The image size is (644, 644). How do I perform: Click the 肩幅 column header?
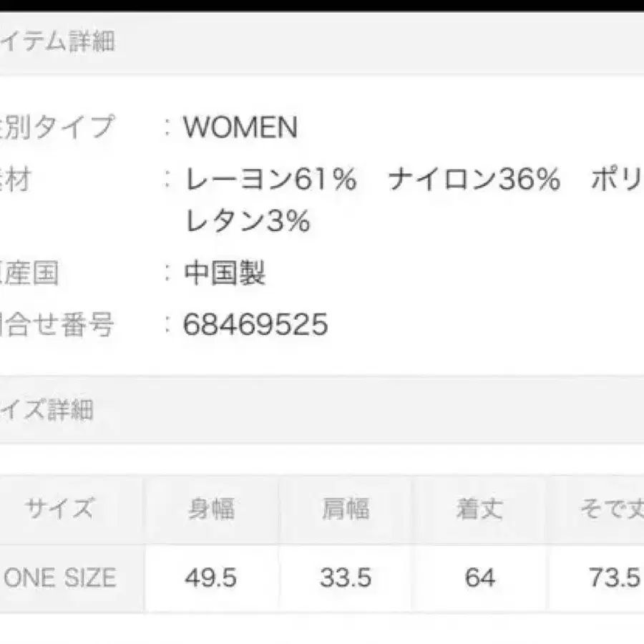(x=346, y=509)
